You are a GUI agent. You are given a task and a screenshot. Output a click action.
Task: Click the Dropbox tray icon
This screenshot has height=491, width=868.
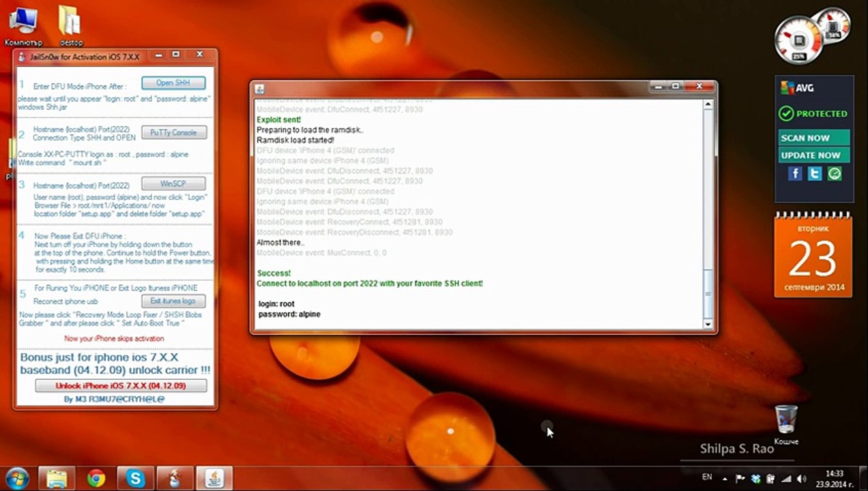tap(756, 479)
